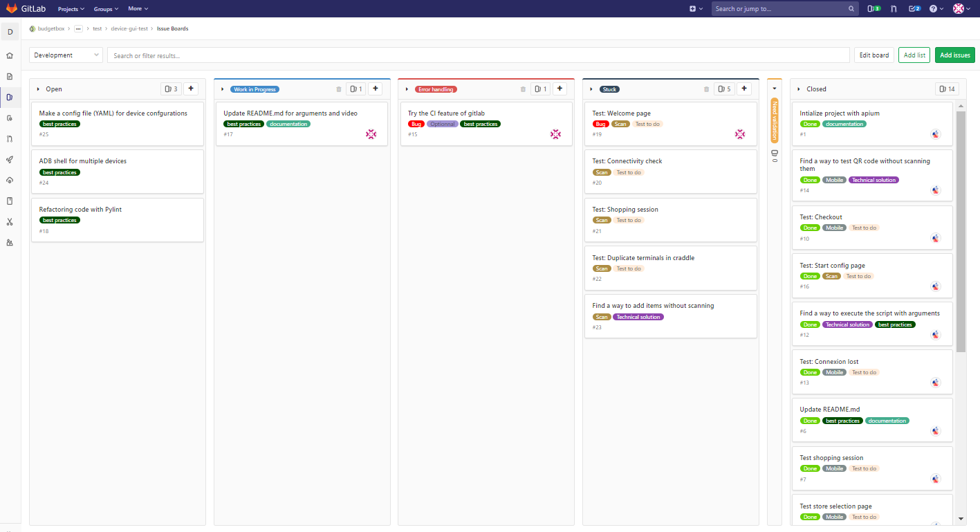Click the red Bug label on CI feature card
The width and height of the screenshot is (980, 532).
pyautogui.click(x=416, y=124)
